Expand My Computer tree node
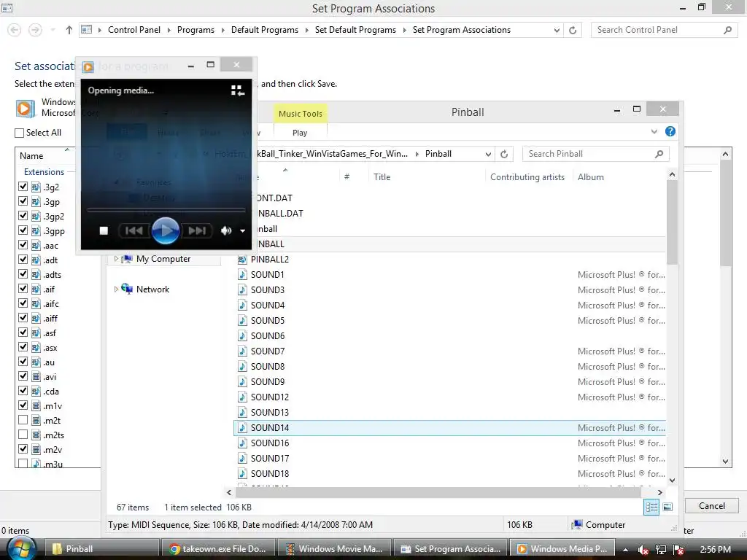The image size is (747, 560). [116, 259]
